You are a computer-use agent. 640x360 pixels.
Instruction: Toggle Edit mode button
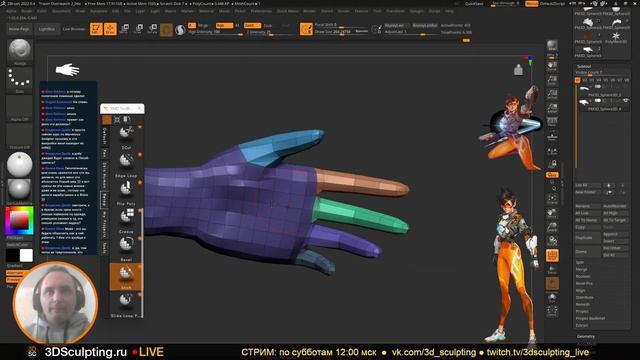pyautogui.click(x=96, y=29)
